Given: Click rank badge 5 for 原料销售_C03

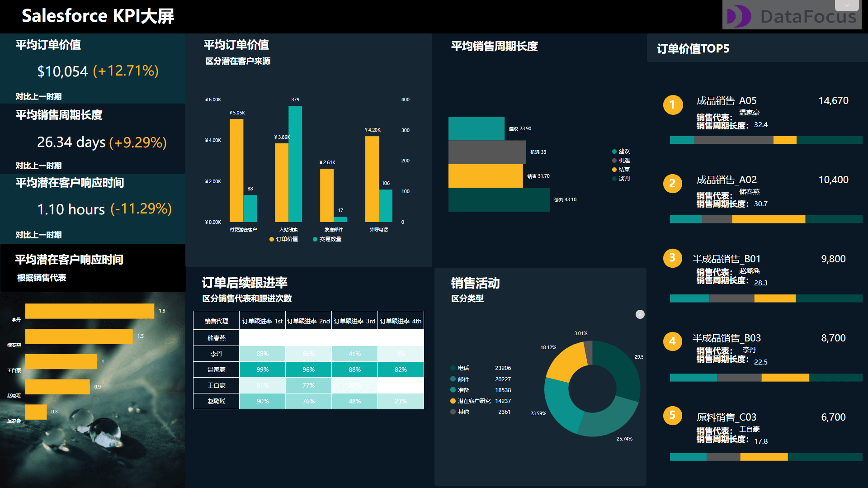Looking at the screenshot, I should tap(673, 416).
